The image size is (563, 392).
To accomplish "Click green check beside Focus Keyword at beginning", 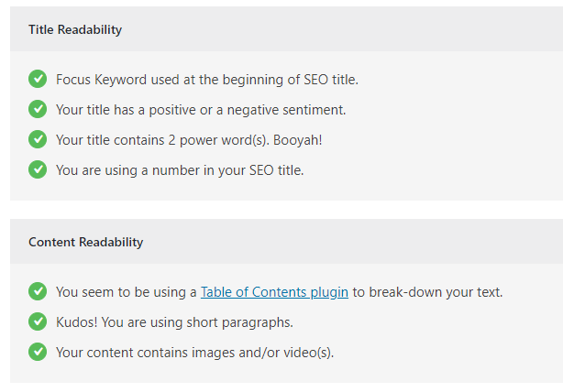I will (x=38, y=79).
